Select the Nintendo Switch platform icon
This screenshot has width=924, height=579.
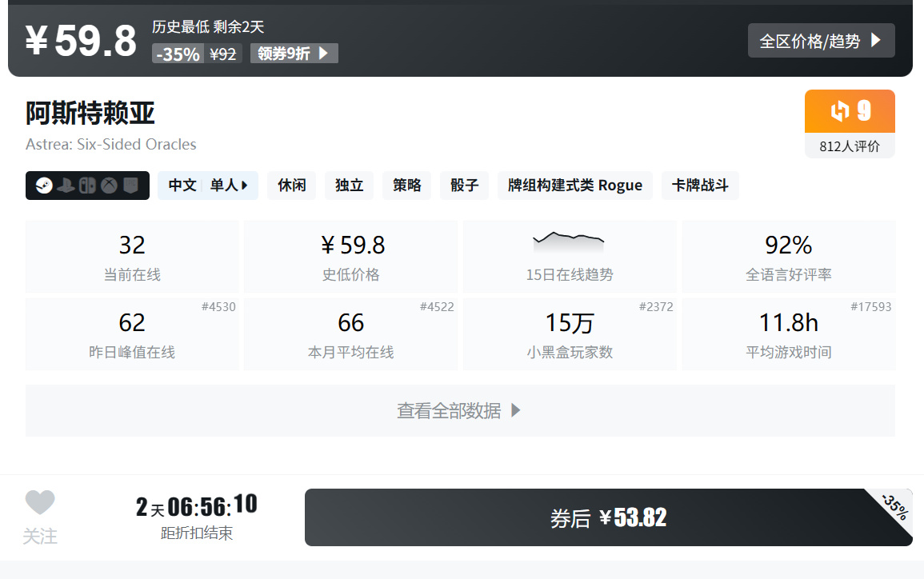(x=88, y=186)
